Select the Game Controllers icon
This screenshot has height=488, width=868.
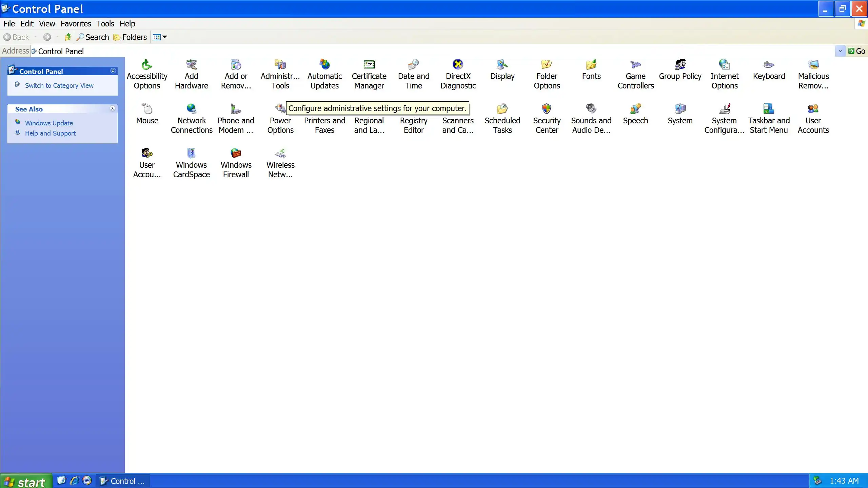(635, 64)
